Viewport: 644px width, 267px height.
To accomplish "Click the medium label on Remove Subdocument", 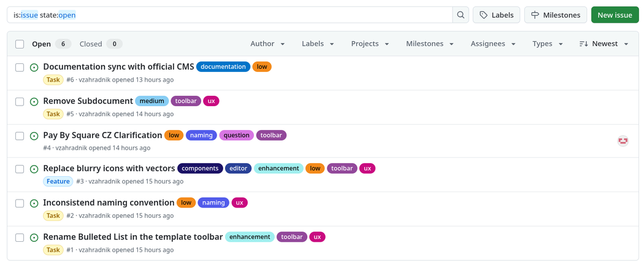I will (152, 101).
